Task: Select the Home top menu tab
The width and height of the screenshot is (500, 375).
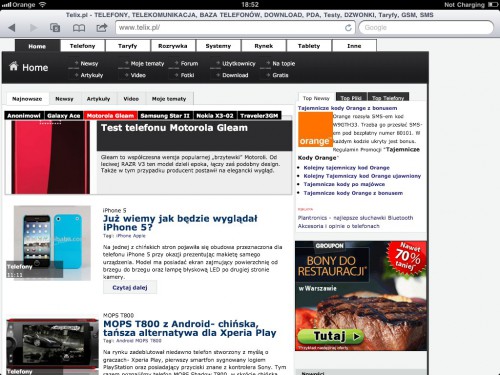Action: pos(37,46)
